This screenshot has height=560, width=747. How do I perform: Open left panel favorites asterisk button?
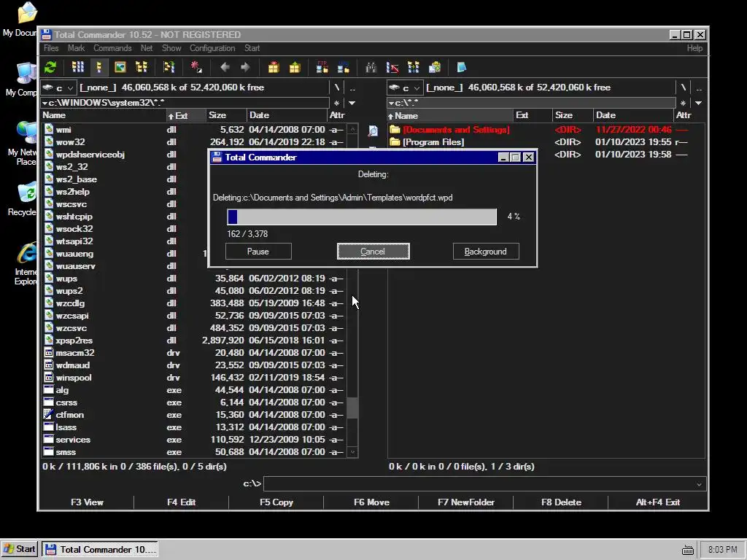point(337,103)
